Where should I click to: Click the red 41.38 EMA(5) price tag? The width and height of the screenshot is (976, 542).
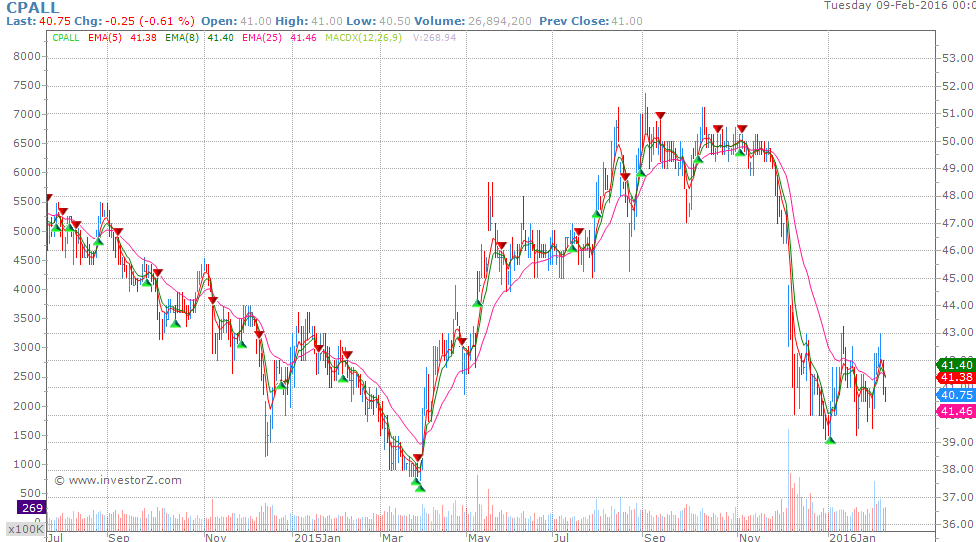click(955, 378)
